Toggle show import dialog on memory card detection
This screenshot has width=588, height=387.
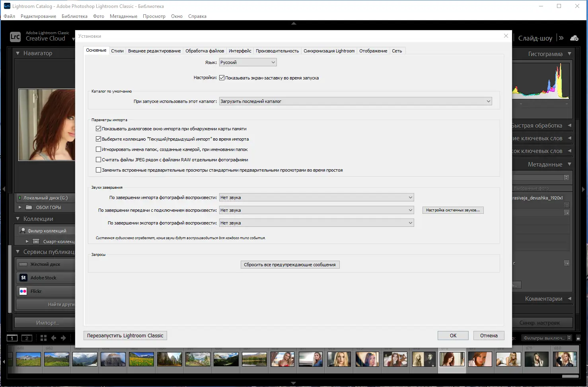click(99, 129)
